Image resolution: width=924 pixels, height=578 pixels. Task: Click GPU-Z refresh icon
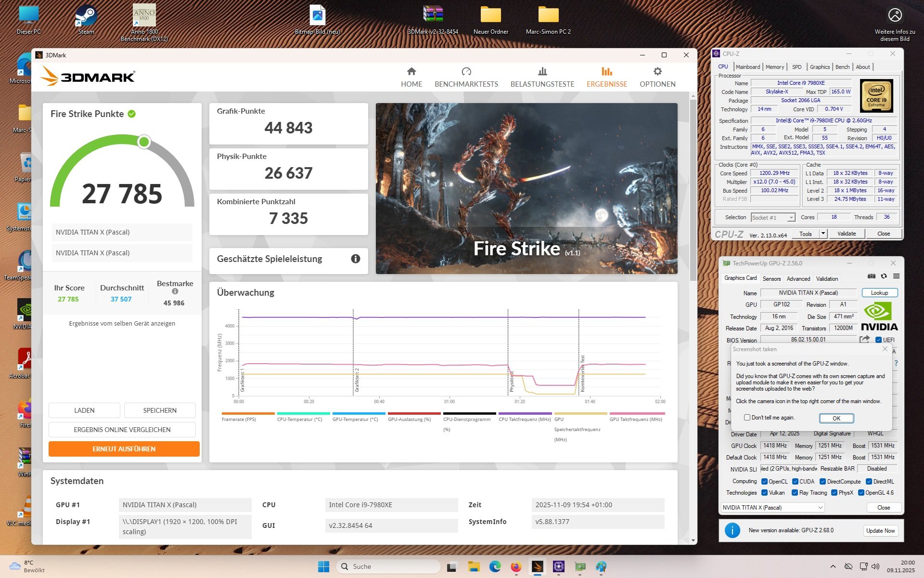[884, 276]
